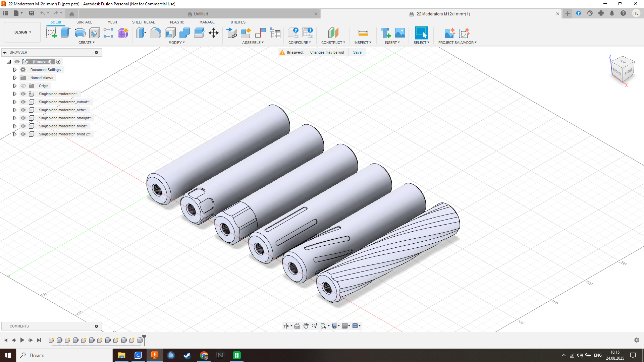Click the Save link in unsaved warning
Viewport: 644px width, 362px height.
(357, 52)
